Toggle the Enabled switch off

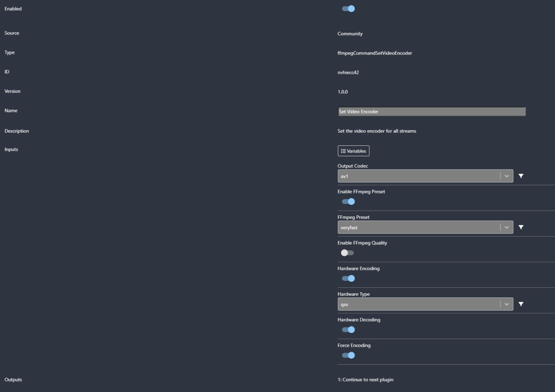click(349, 8)
